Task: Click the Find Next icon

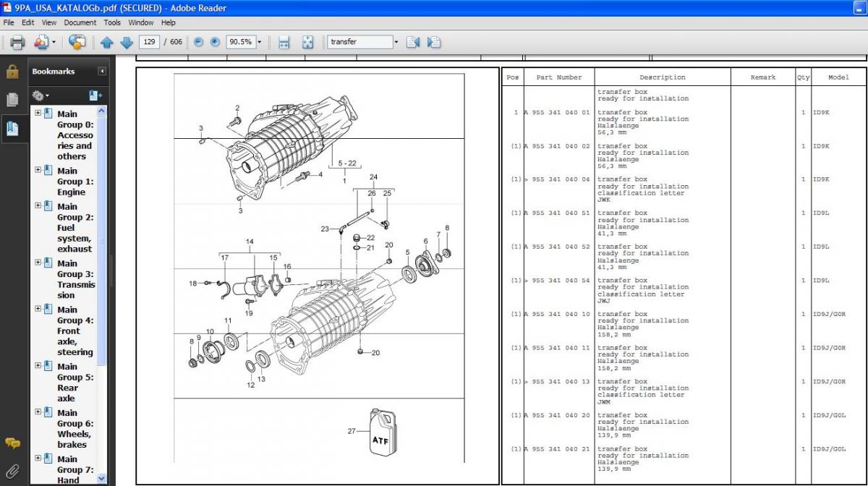Action: 434,42
